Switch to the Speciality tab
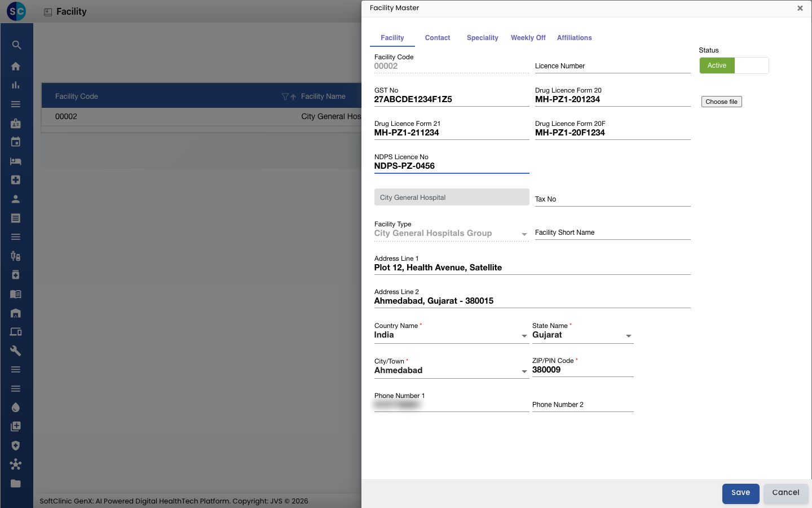The width and height of the screenshot is (812, 508). point(482,38)
